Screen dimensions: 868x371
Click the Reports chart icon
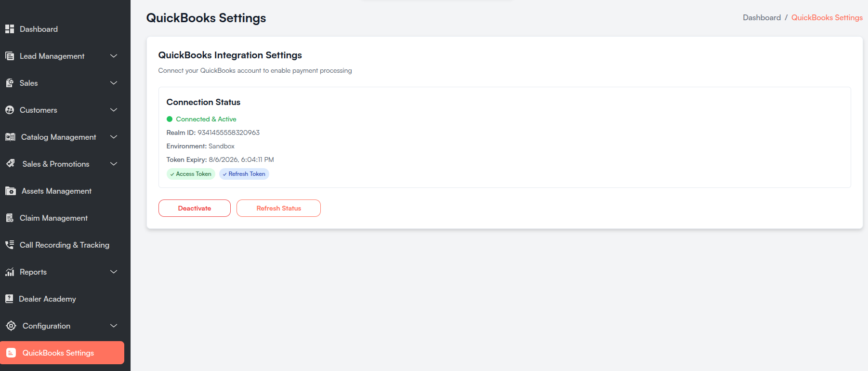click(10, 272)
